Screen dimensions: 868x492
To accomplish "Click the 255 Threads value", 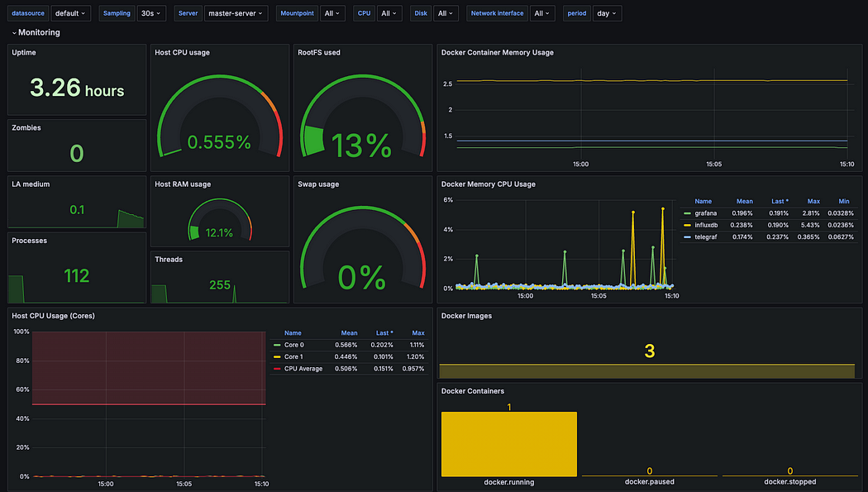I will pyautogui.click(x=220, y=285).
